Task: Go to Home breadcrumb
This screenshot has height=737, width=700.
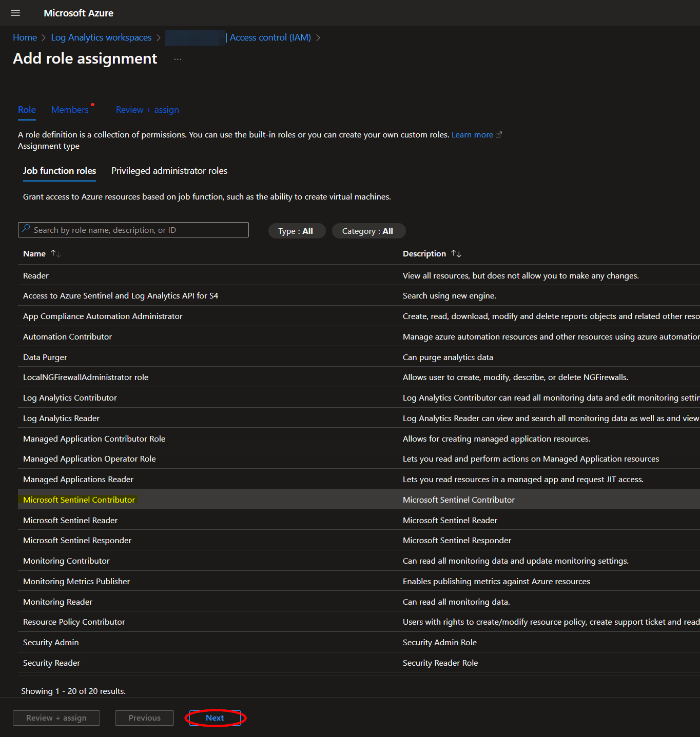Action: pyautogui.click(x=25, y=37)
